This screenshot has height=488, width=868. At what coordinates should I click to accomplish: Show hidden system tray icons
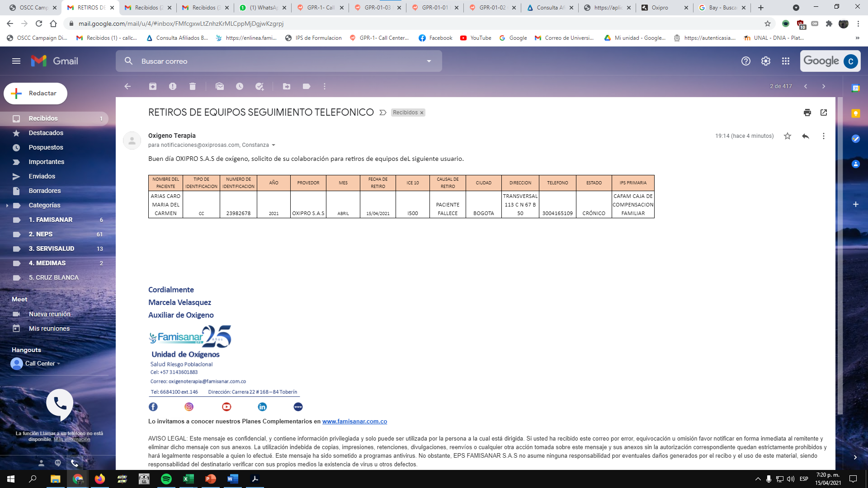click(758, 479)
